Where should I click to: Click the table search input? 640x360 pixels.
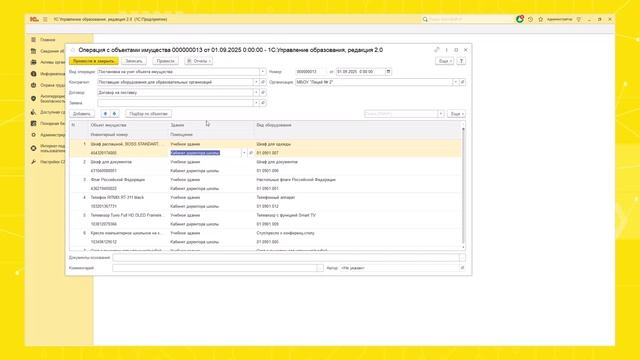coord(401,113)
